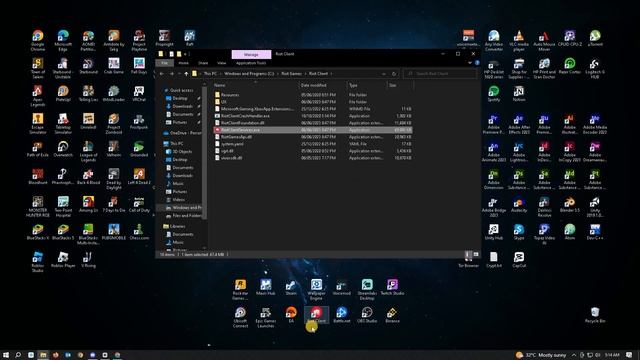Viewport: 640px width, 360px height.
Task: Switch to details view button
Action: pyautogui.click(x=468, y=255)
